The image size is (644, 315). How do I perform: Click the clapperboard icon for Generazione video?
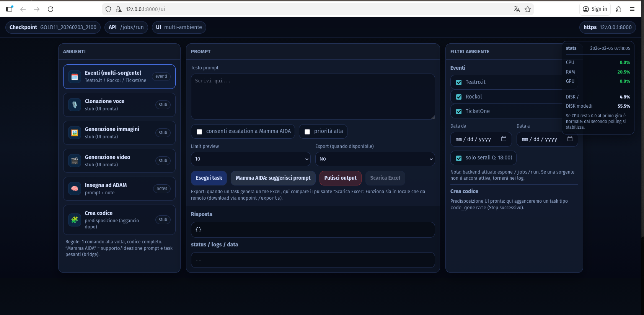coord(75,161)
